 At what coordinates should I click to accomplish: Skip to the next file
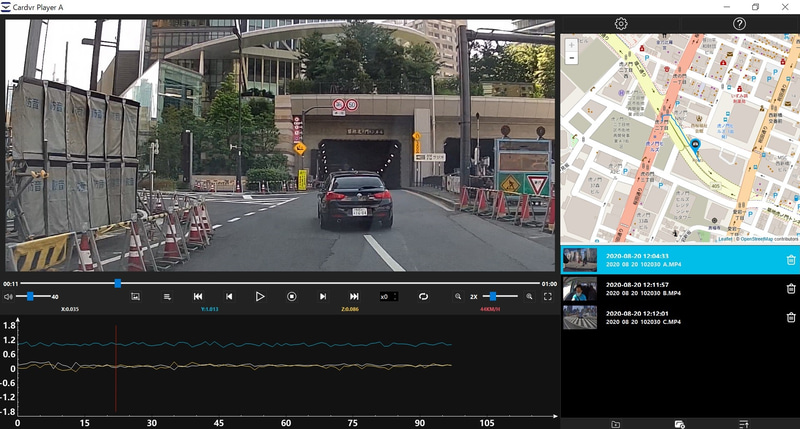coord(354,296)
